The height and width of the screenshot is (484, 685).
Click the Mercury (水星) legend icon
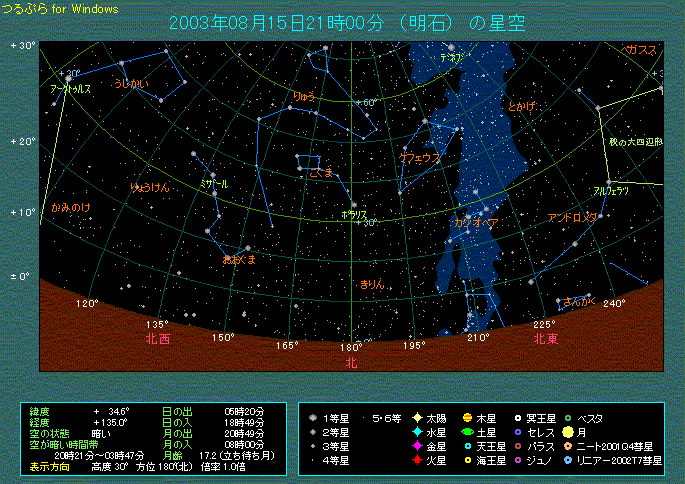pos(417,432)
